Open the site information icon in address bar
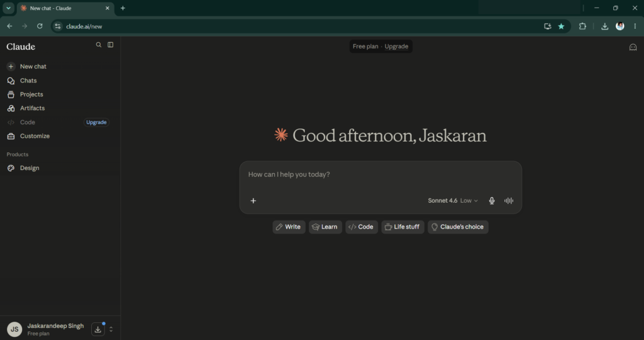 [58, 26]
